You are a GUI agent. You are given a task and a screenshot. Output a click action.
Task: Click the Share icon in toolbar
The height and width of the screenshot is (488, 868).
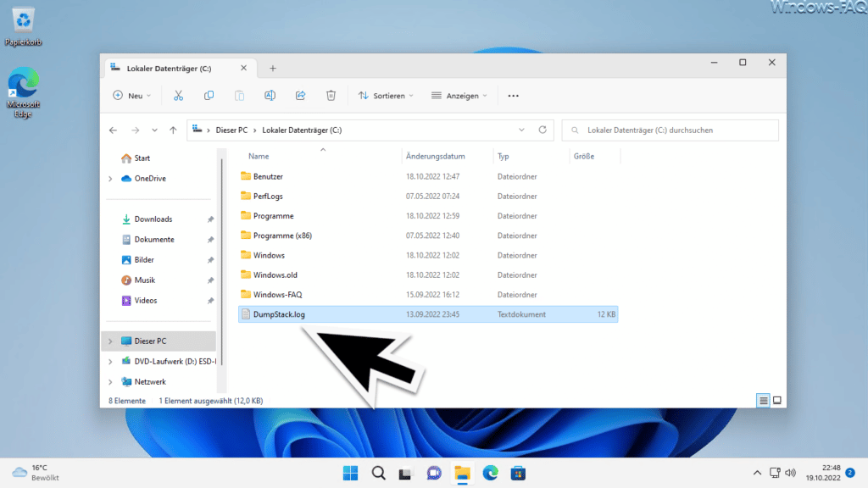300,96
